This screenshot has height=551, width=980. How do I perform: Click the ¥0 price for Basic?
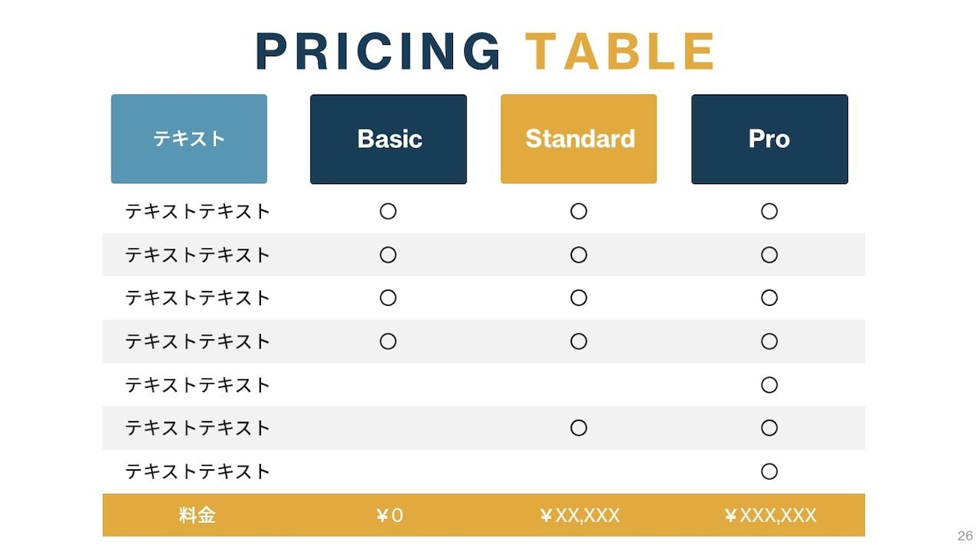pyautogui.click(x=390, y=516)
